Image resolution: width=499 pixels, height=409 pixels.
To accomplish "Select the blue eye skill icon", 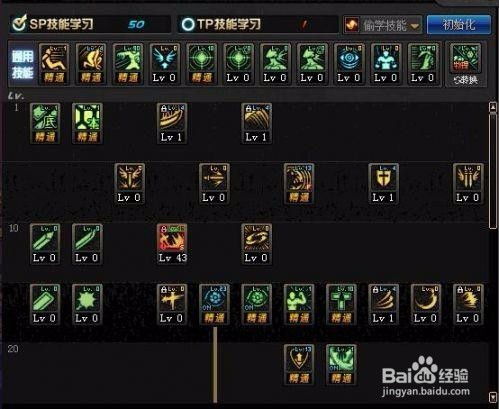I will (349, 64).
